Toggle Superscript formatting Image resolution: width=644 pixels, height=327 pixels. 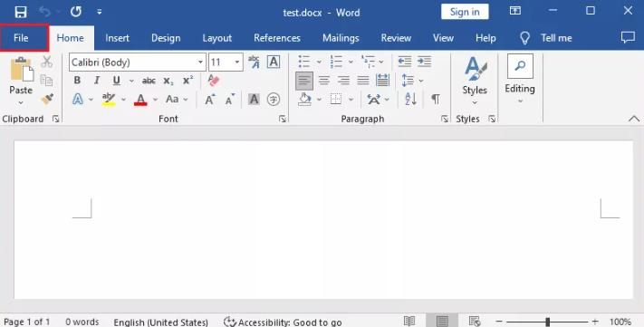tap(187, 81)
